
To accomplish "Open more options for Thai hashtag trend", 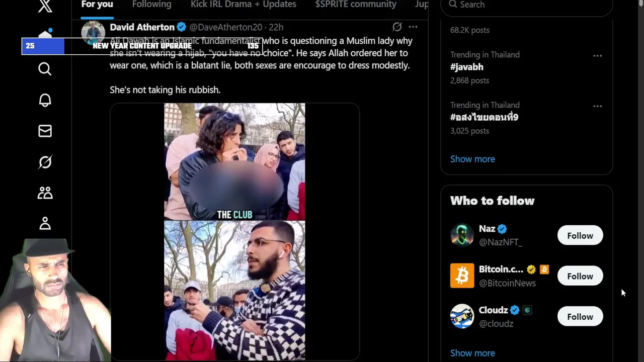I will [597, 106].
